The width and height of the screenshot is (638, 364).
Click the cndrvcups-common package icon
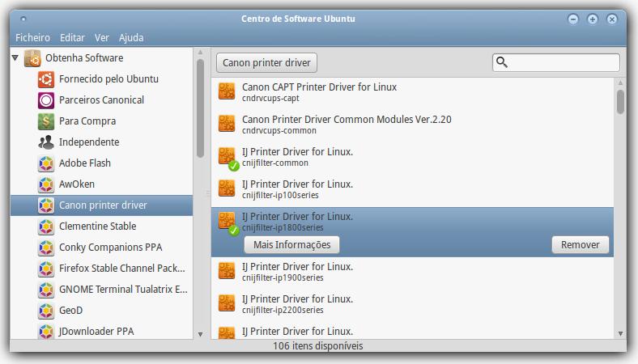tap(227, 124)
